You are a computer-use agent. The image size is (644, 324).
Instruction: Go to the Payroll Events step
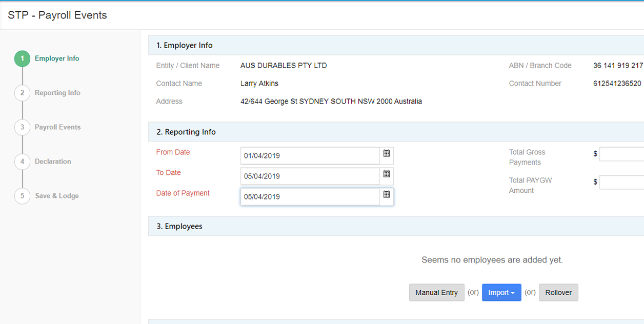pos(57,127)
